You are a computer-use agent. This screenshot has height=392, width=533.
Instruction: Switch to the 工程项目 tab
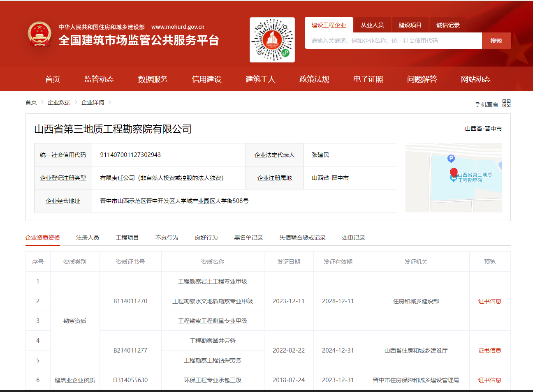127,238
